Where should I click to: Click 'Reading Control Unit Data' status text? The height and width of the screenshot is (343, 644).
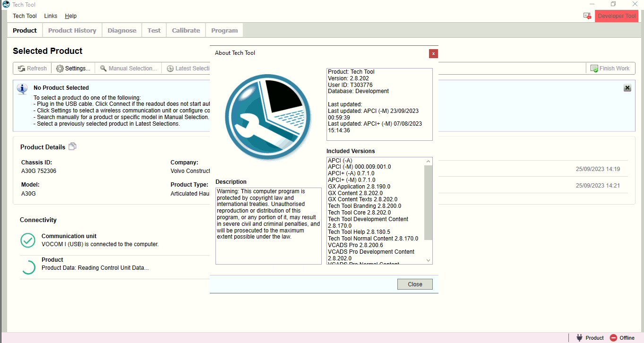[x=95, y=268]
